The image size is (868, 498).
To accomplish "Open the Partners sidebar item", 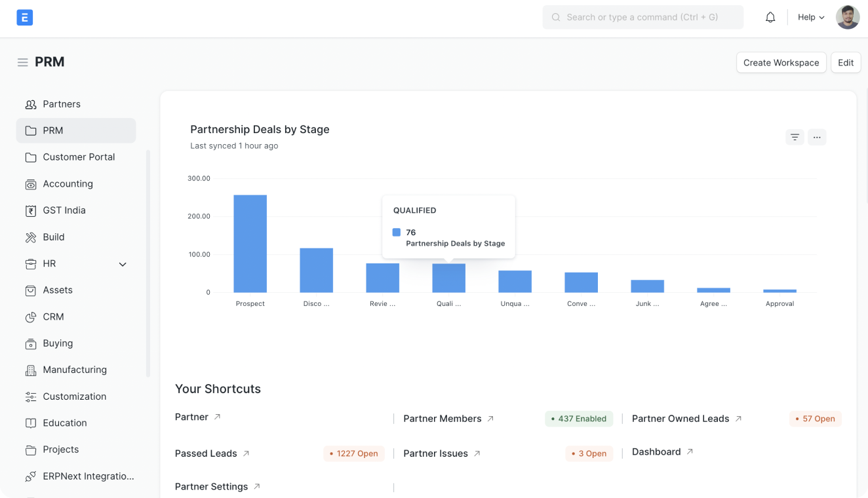I will tap(61, 104).
